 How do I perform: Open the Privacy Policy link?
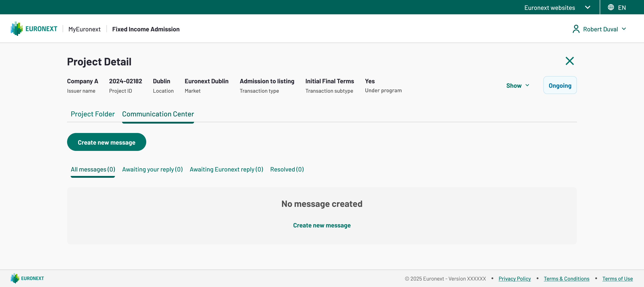point(515,278)
